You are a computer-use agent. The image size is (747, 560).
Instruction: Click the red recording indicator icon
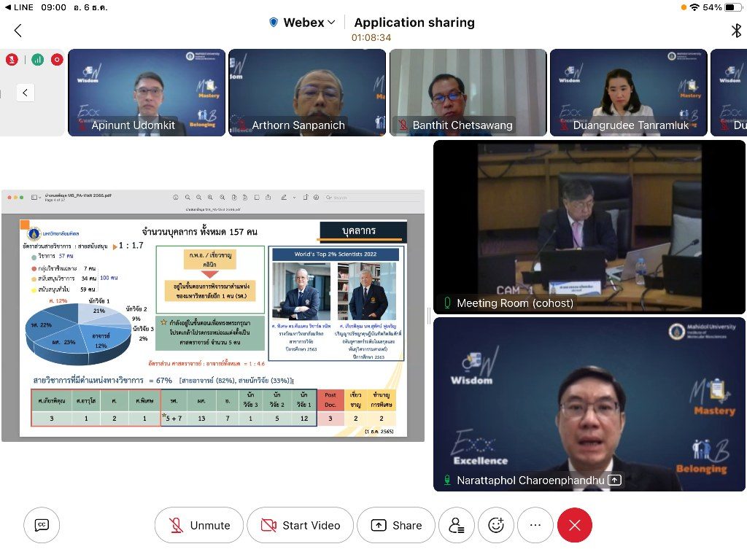click(57, 60)
